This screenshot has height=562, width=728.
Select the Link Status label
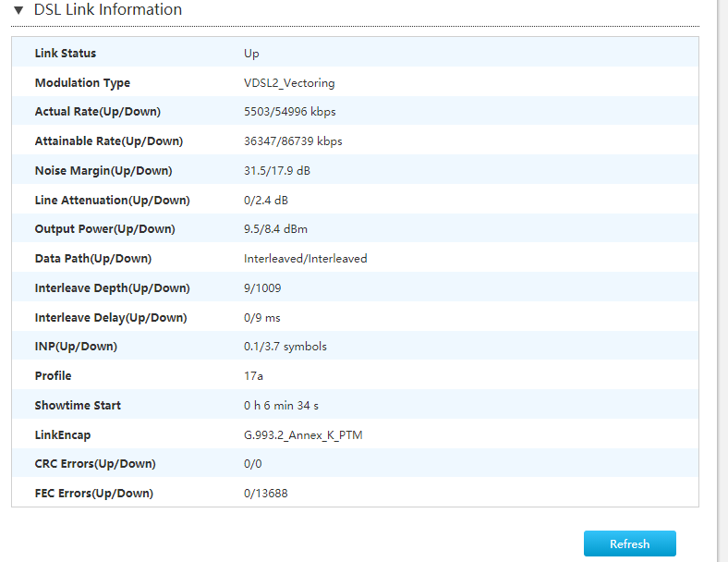click(66, 53)
